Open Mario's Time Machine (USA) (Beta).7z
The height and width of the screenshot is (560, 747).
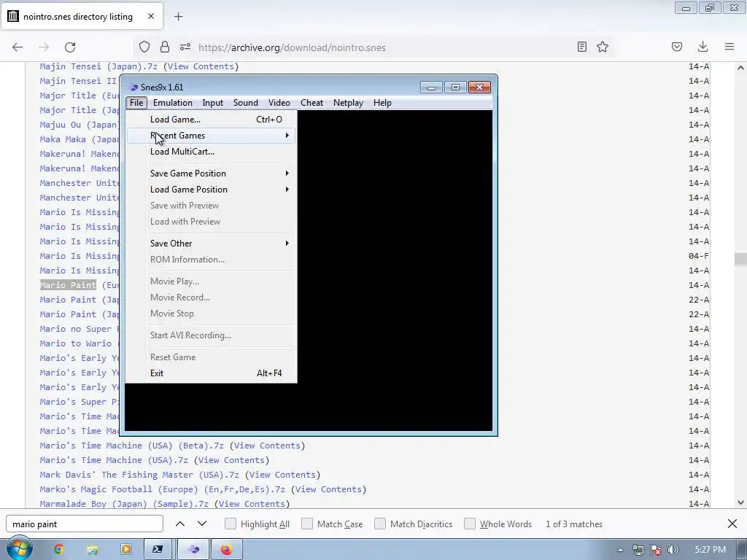click(131, 446)
